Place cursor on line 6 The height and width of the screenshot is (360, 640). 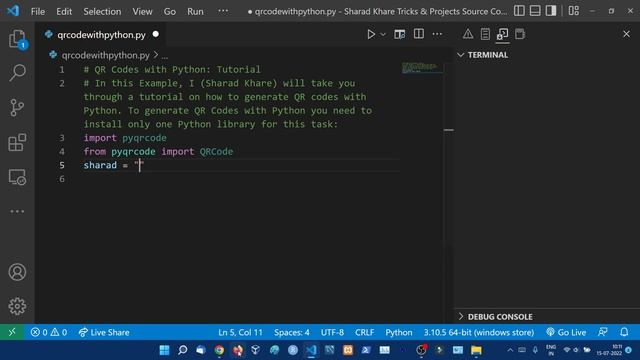pyautogui.click(x=241, y=179)
